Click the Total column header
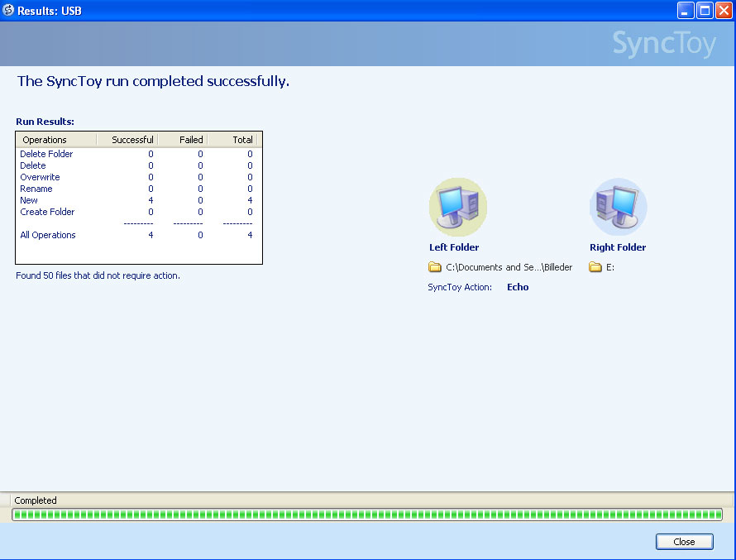736x560 pixels. (232, 140)
